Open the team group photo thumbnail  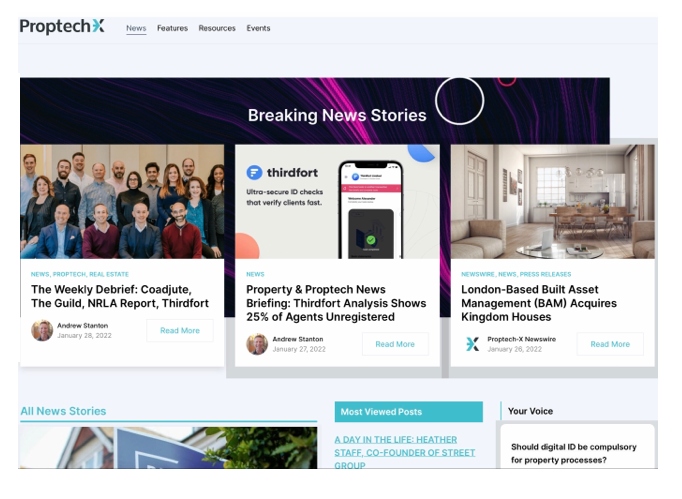click(122, 202)
